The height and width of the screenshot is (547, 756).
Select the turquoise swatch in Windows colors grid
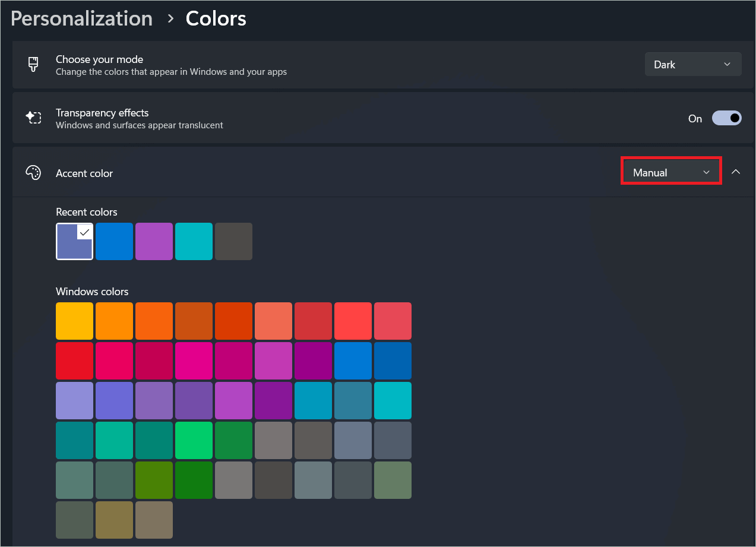(393, 400)
